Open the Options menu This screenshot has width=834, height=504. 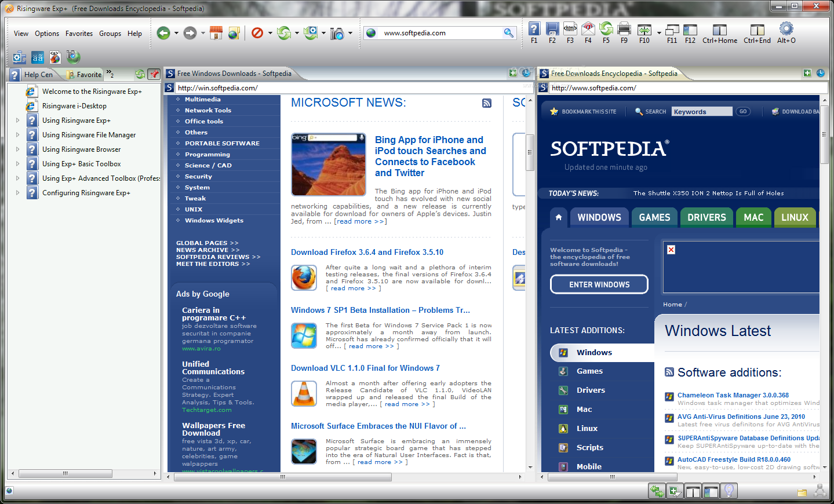click(47, 34)
